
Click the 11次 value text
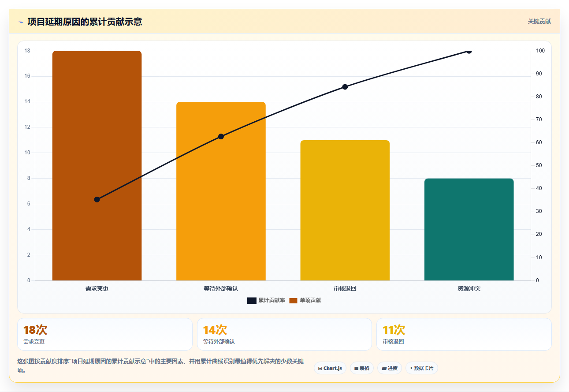[x=394, y=330]
